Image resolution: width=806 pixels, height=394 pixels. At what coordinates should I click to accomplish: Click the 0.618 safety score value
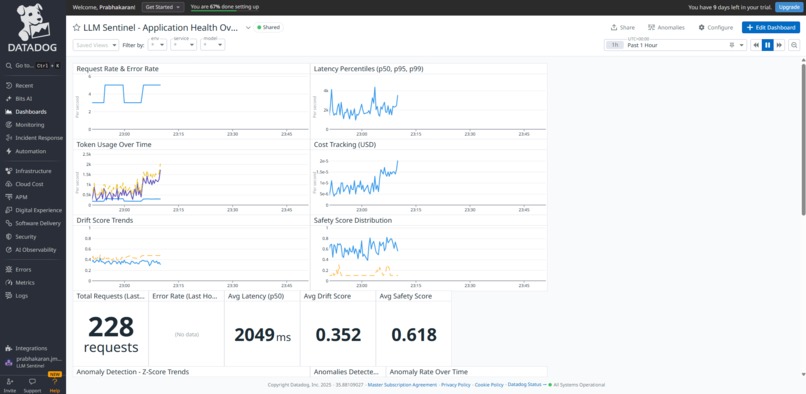click(414, 335)
